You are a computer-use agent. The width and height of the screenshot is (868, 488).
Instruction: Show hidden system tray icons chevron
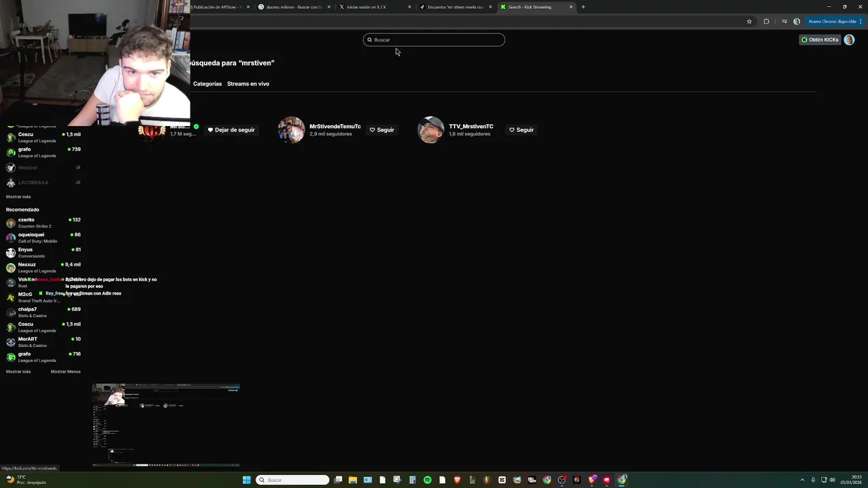click(802, 480)
